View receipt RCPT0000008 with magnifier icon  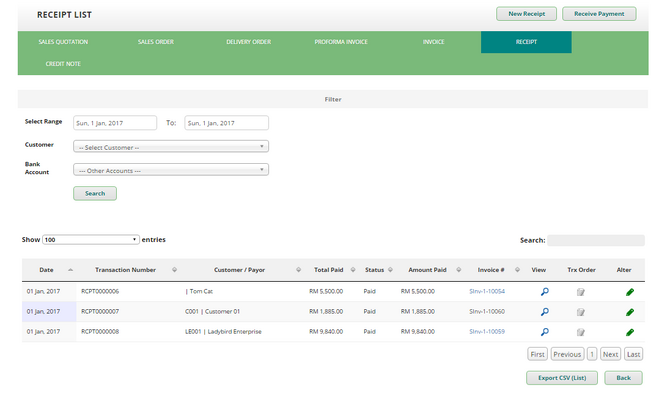pyautogui.click(x=545, y=332)
